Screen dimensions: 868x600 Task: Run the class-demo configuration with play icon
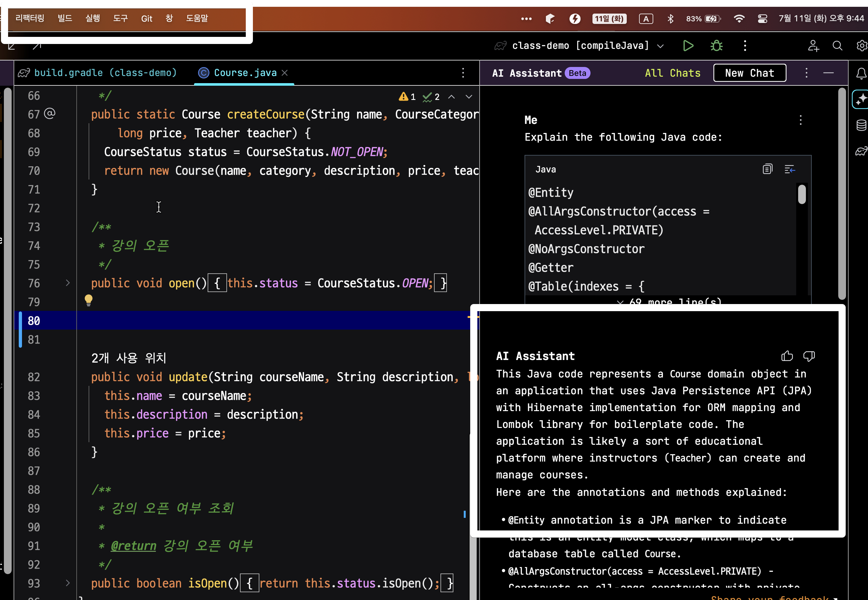[688, 46]
